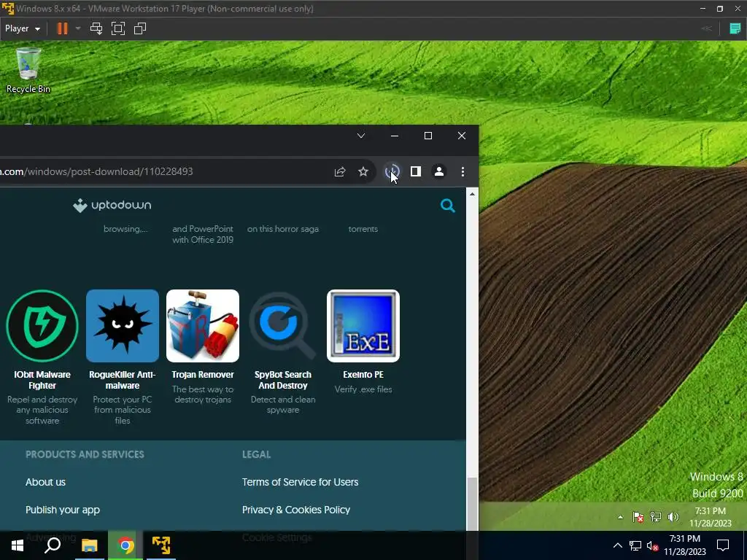Expand Chrome tab search chevron
Screen dimensions: 747x560
click(x=361, y=136)
